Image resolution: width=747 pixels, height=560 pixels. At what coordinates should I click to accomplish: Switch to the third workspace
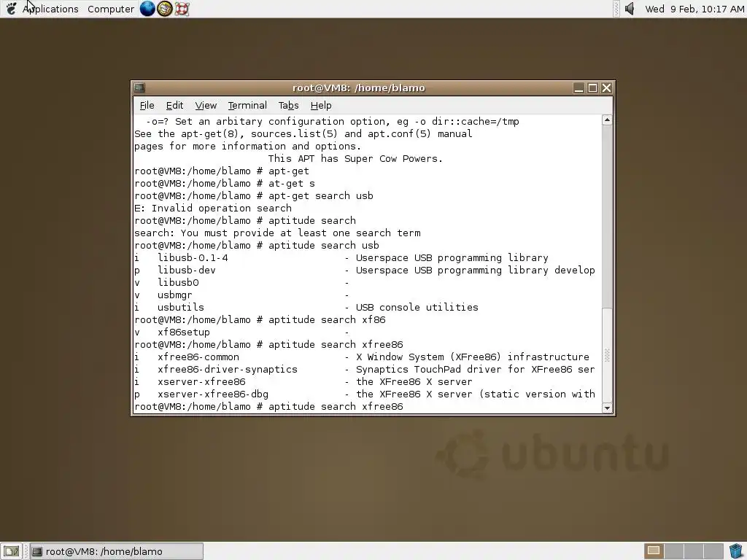tap(693, 551)
